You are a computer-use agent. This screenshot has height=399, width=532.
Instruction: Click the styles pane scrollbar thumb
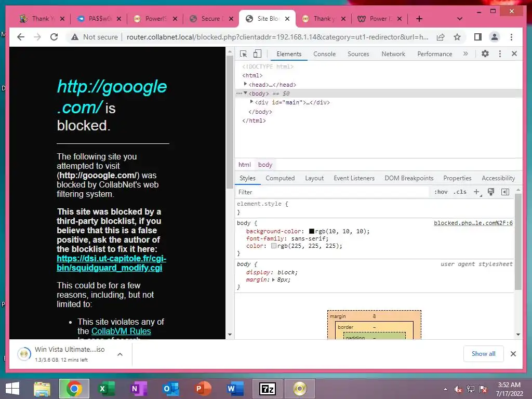point(518,242)
